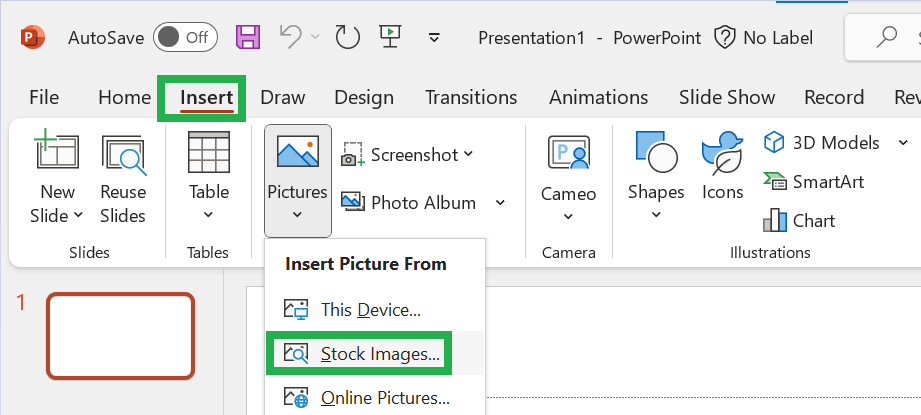Image resolution: width=921 pixels, height=415 pixels.
Task: Click the Undo arrow icon
Action: pos(291,37)
